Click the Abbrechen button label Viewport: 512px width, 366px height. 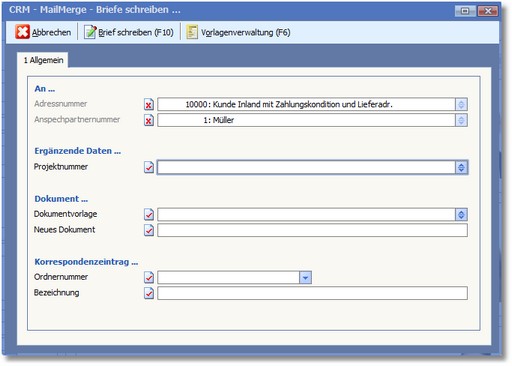(51, 32)
